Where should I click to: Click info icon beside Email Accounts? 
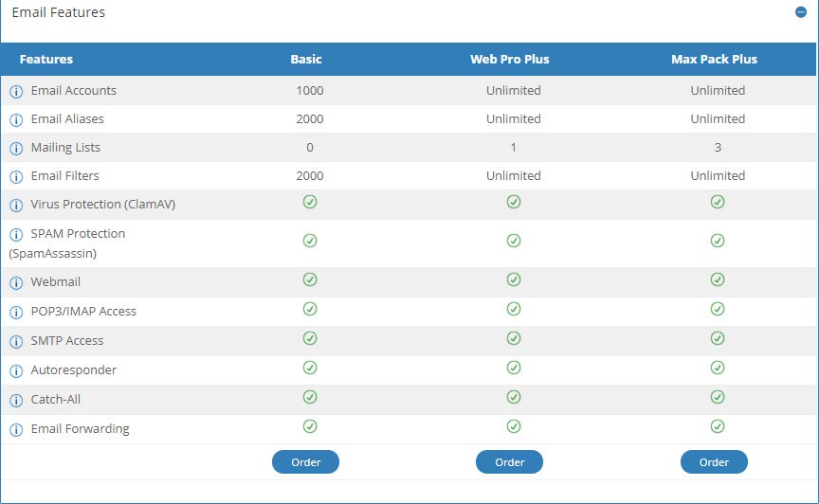16,92
